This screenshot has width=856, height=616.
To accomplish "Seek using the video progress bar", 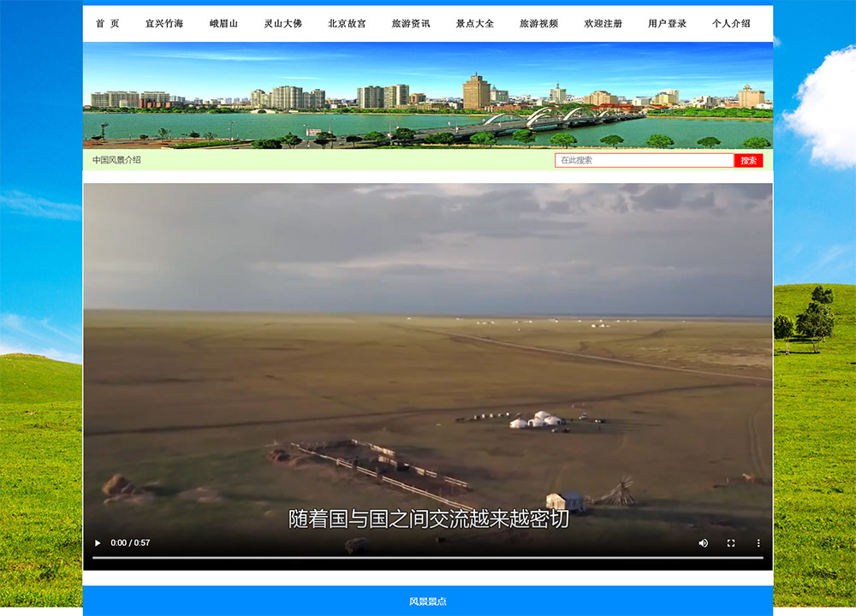I will [427, 558].
